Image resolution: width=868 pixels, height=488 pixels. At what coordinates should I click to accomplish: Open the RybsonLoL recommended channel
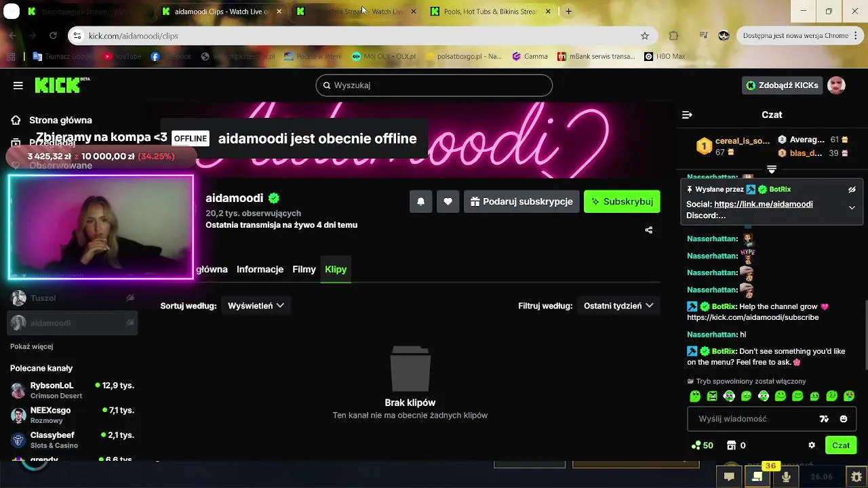coord(72,390)
